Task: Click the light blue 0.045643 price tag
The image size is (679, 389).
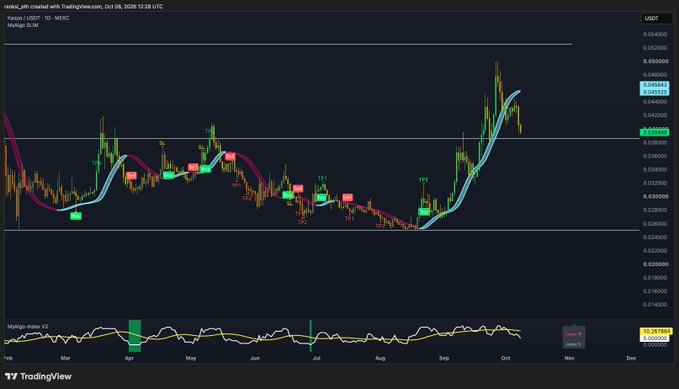Action: coord(654,85)
